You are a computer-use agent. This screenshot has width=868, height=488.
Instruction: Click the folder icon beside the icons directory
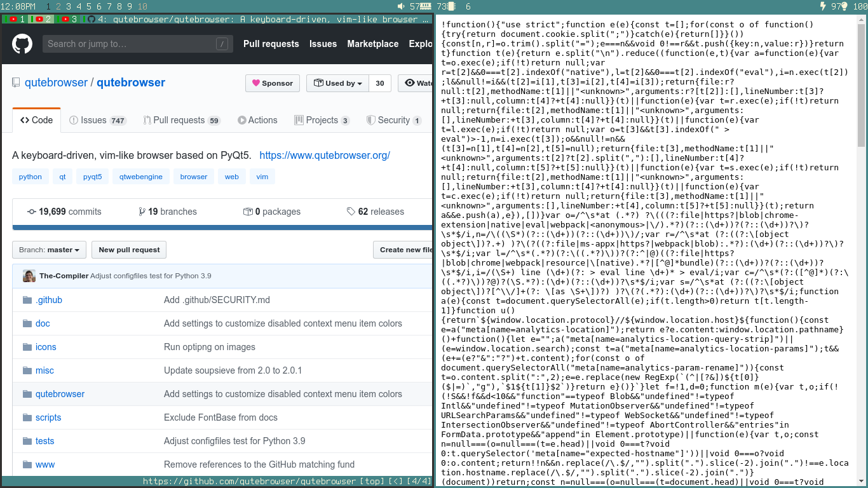click(27, 347)
